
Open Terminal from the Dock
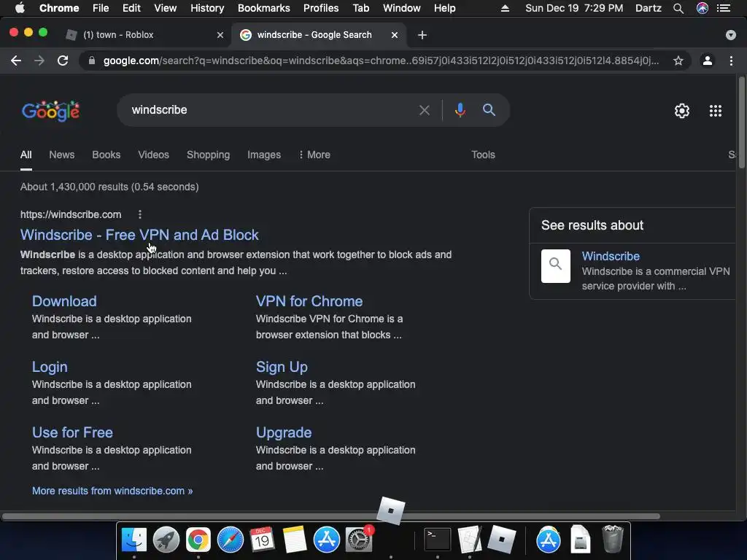pyautogui.click(x=438, y=540)
